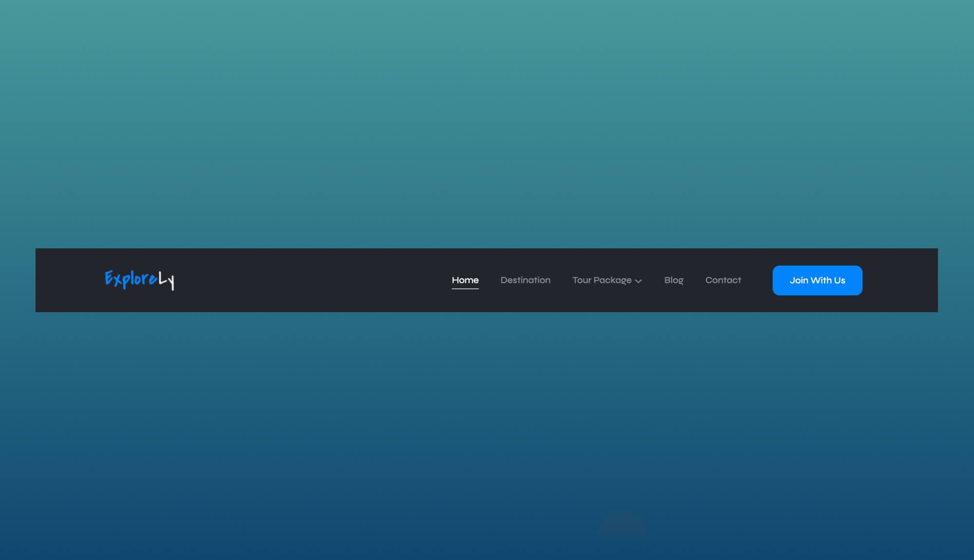Click the underline beneath Home
The height and width of the screenshot is (560, 974).
coord(465,289)
